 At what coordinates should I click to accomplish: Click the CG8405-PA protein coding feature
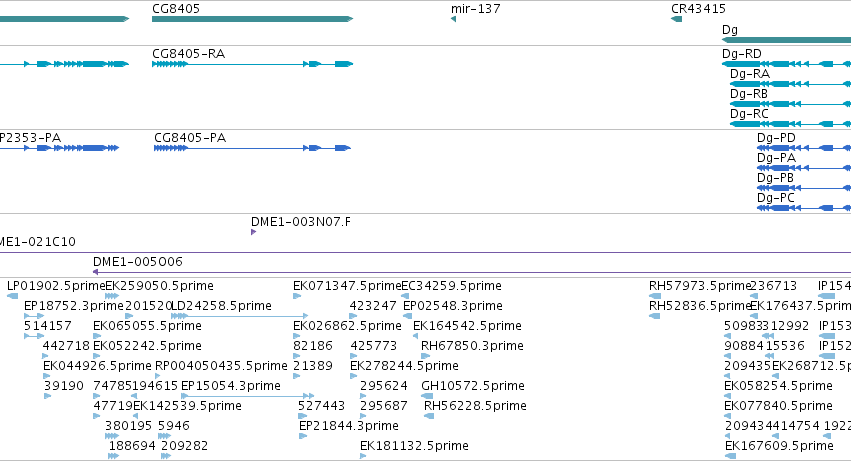252,148
